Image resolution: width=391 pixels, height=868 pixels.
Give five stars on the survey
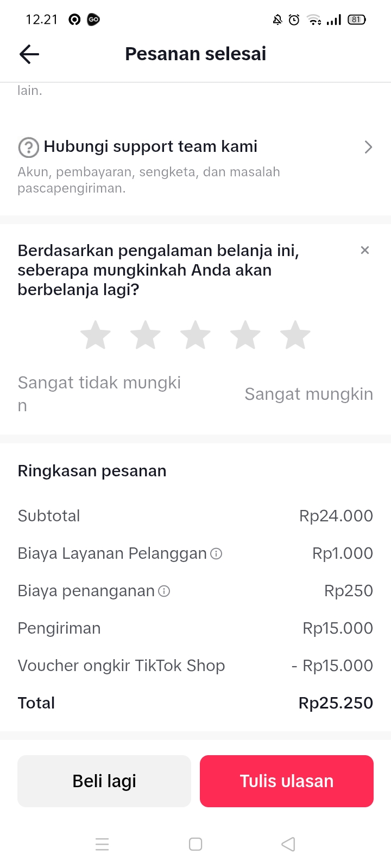coord(295,335)
